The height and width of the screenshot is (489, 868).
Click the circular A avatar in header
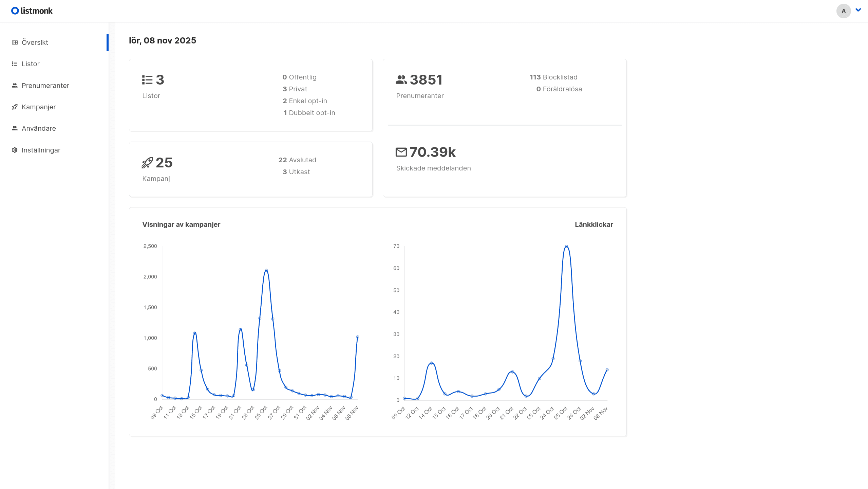843,11
